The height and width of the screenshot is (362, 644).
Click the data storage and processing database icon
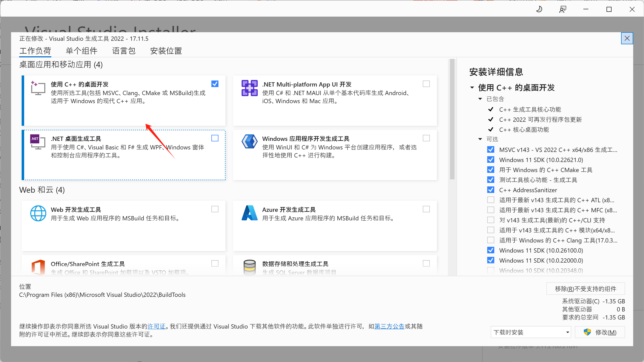pyautogui.click(x=249, y=267)
